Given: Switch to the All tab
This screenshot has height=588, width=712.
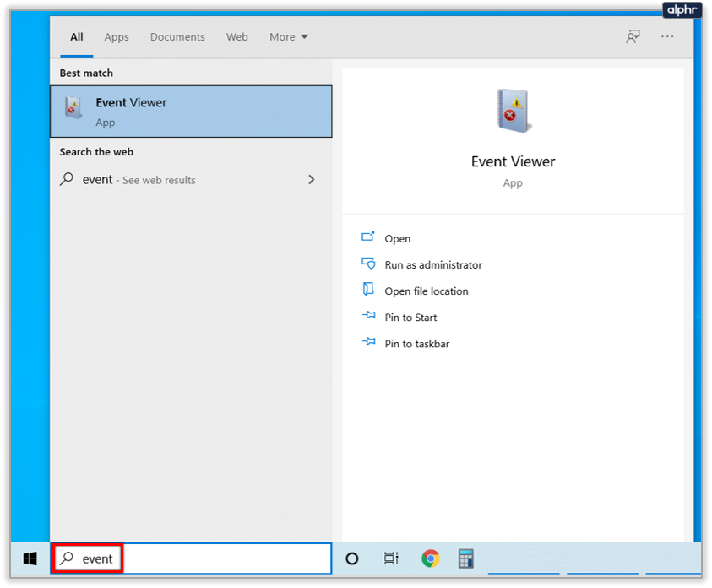Looking at the screenshot, I should (x=77, y=37).
